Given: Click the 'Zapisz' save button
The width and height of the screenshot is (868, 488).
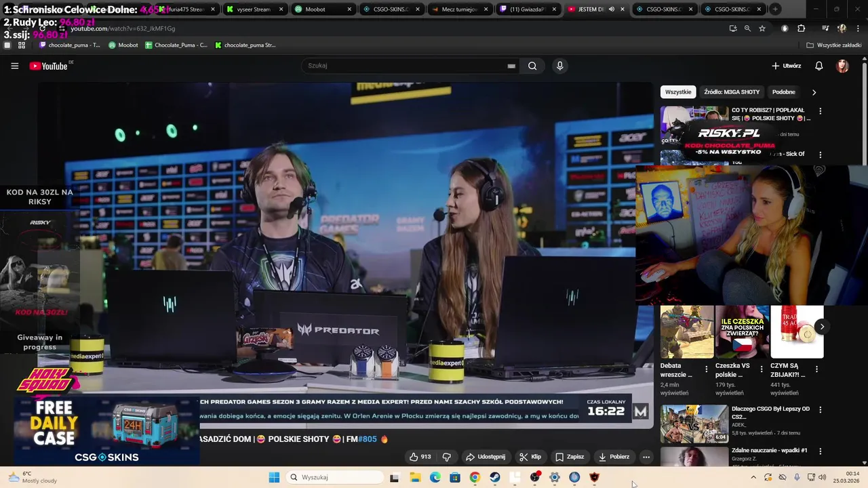Looking at the screenshot, I should click(x=569, y=457).
